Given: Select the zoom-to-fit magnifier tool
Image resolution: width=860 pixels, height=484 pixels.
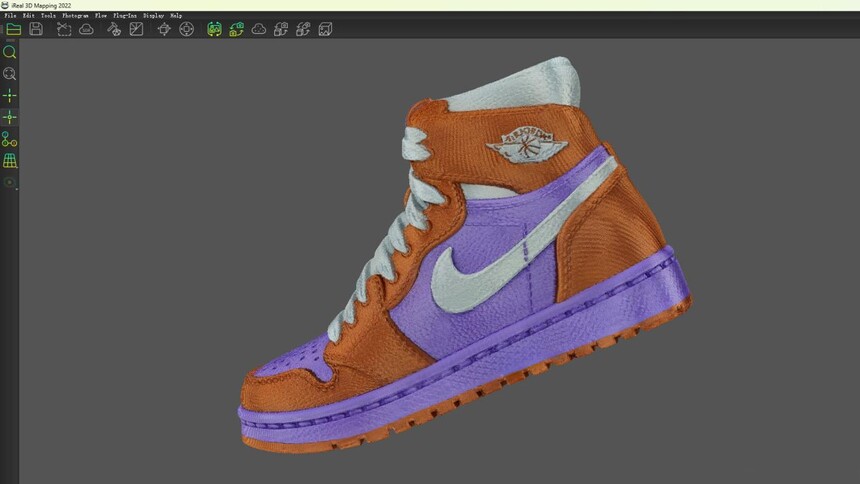Looking at the screenshot, I should [9, 74].
